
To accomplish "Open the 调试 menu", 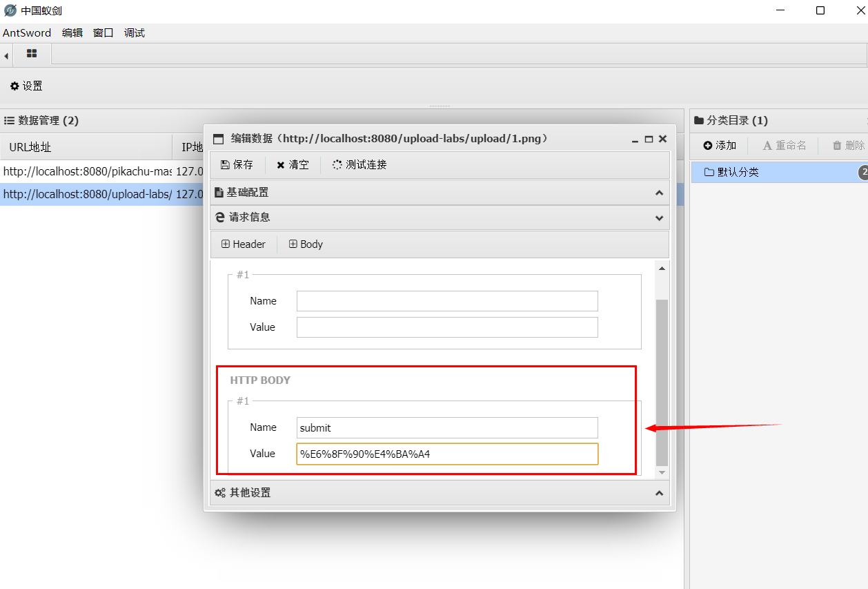I will [x=134, y=33].
